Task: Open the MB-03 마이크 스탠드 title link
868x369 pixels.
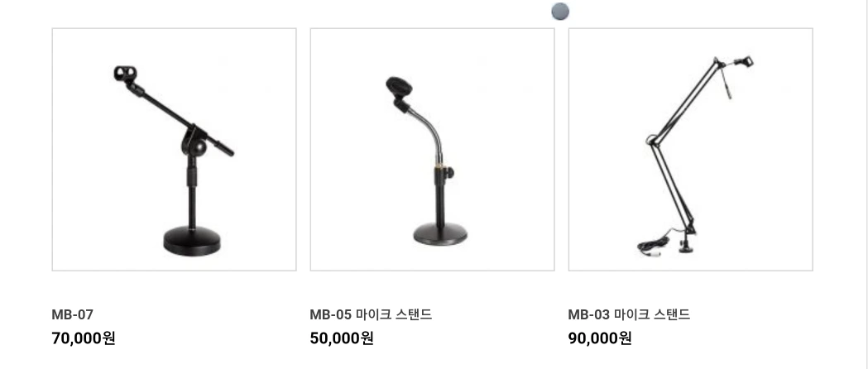Action: click(x=629, y=314)
